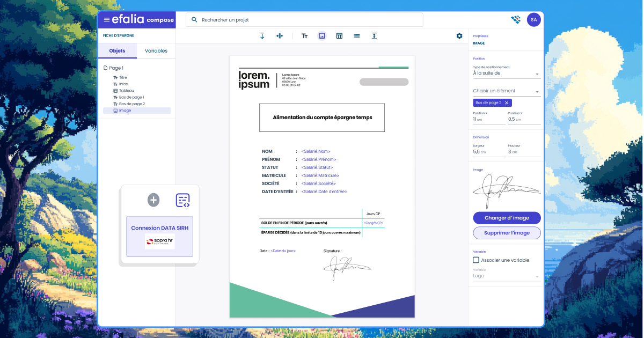This screenshot has height=338, width=644.
Task: Click the Changer d'image button
Action: [x=507, y=218]
